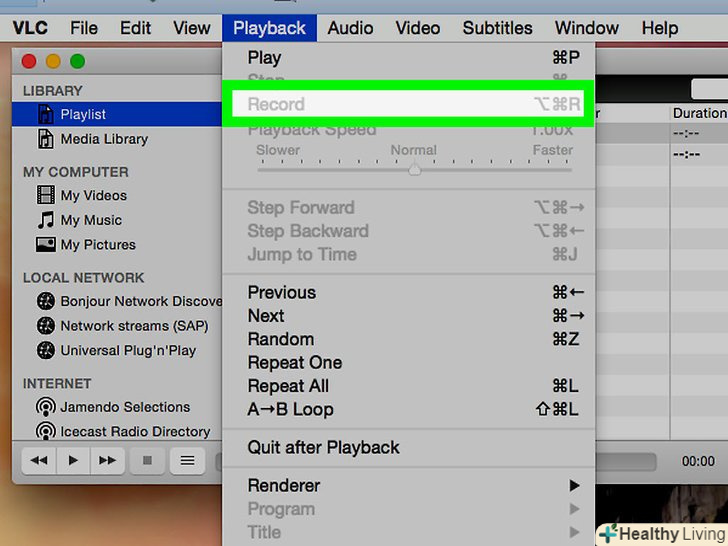728x546 pixels.
Task: Click the Bonjour Network Discovery icon
Action: tap(46, 301)
